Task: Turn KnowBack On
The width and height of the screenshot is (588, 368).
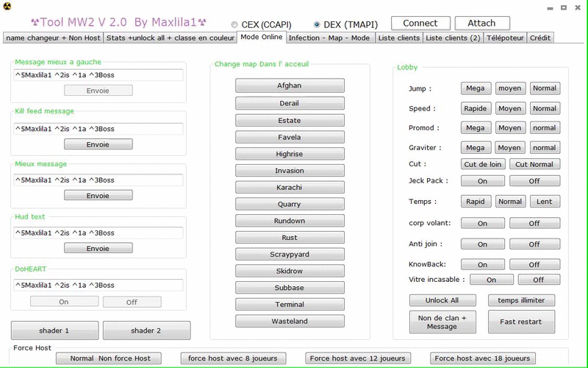Action: (x=483, y=265)
